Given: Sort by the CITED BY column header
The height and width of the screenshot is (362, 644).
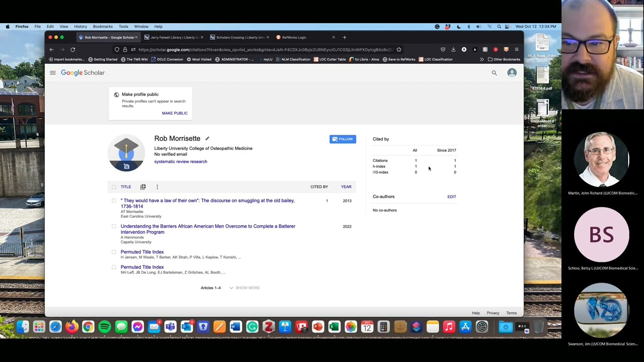Looking at the screenshot, I should [319, 187].
